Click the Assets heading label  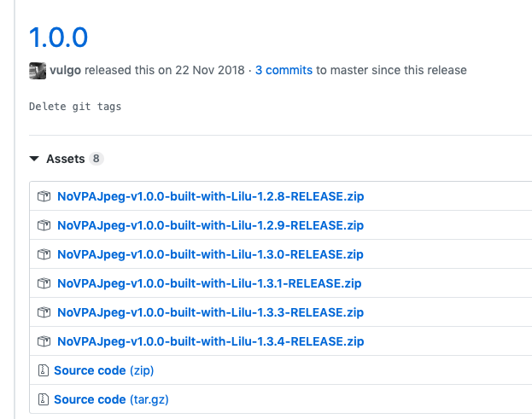click(x=66, y=159)
